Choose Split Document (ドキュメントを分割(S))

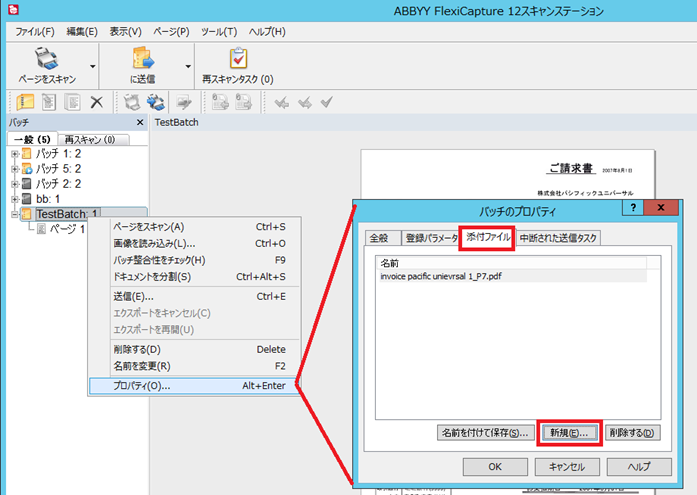click(x=194, y=277)
